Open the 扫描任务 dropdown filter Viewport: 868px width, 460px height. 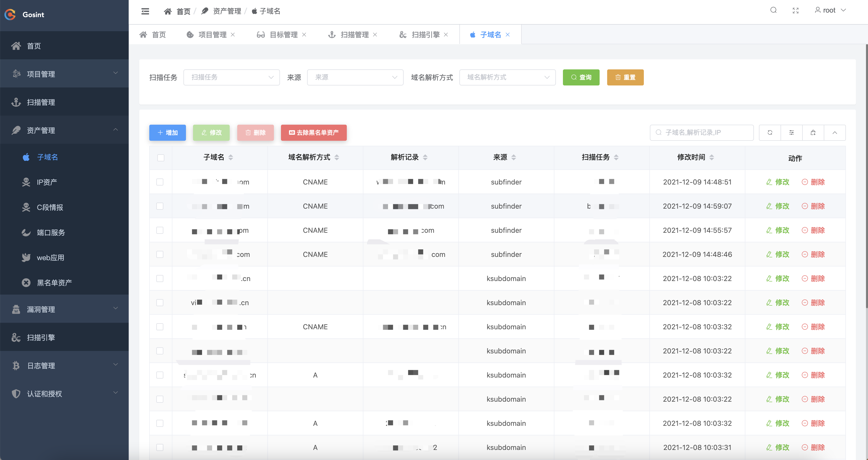pos(231,77)
